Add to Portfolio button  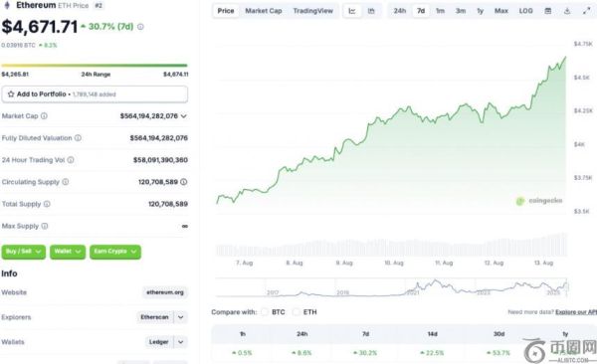click(x=95, y=94)
